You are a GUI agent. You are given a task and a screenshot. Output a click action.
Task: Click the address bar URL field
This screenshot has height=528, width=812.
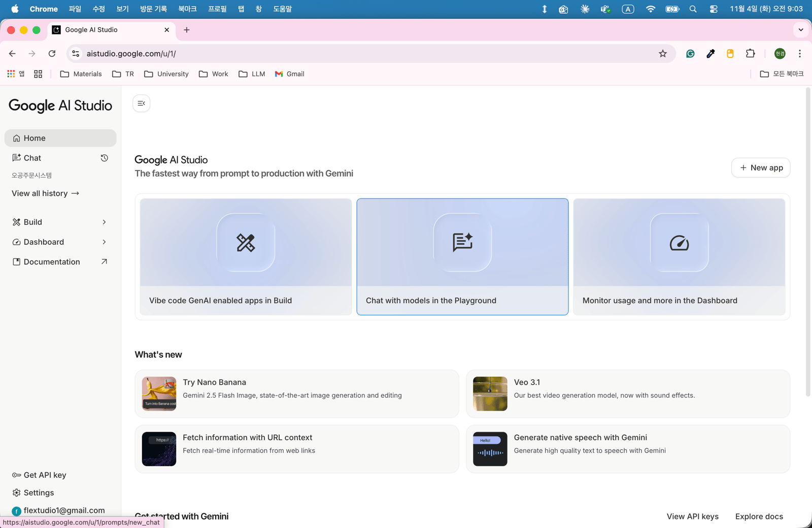[x=355, y=54]
